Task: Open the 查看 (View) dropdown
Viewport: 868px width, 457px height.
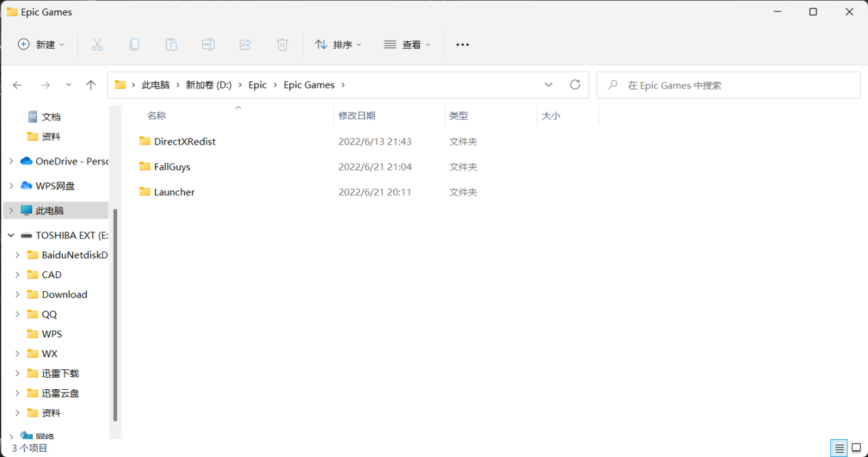Action: pyautogui.click(x=408, y=45)
